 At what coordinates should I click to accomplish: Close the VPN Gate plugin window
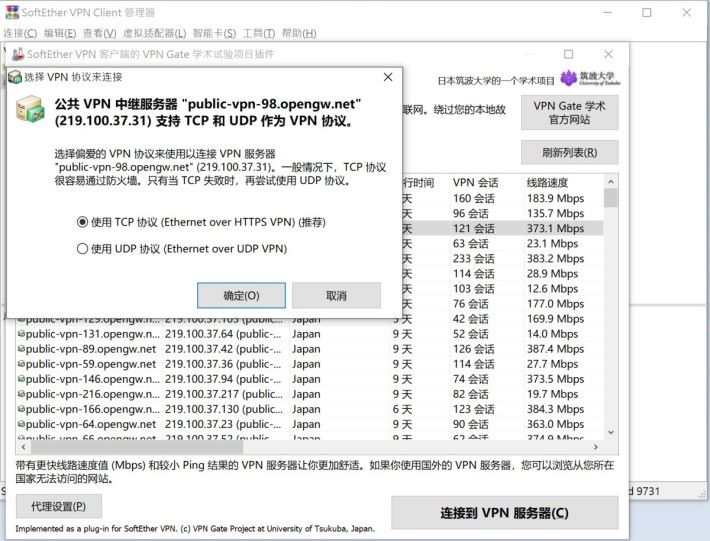(608, 54)
